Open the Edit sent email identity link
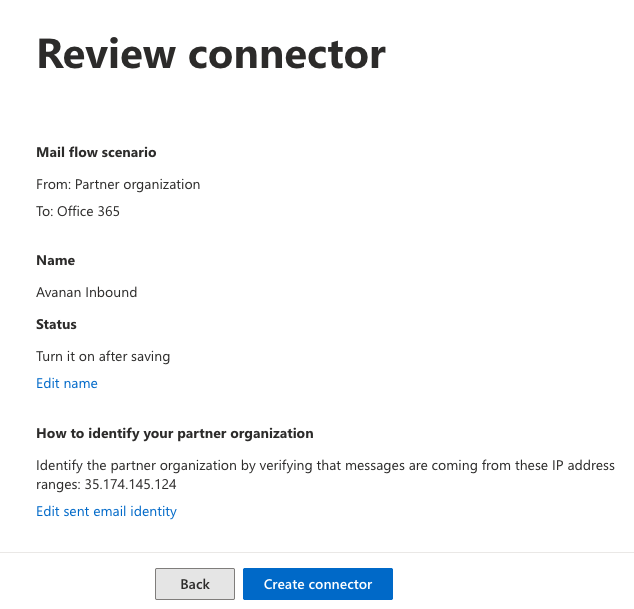This screenshot has height=609, width=634. 106,511
